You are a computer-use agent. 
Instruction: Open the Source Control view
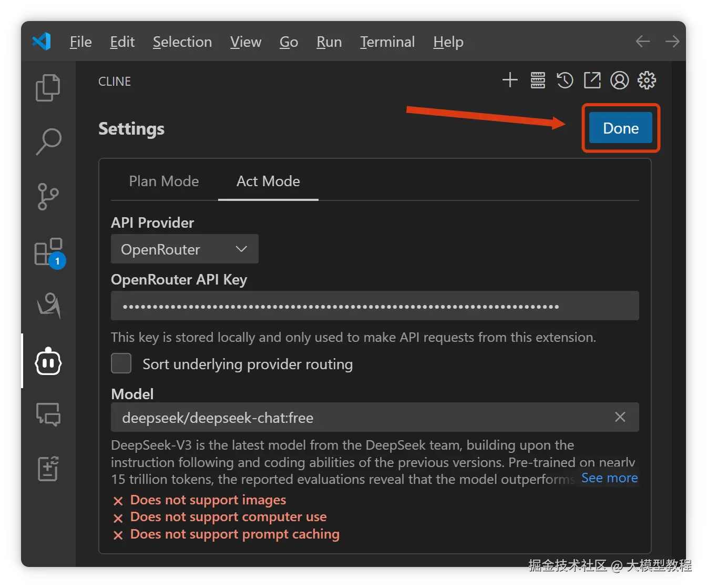pyautogui.click(x=48, y=197)
